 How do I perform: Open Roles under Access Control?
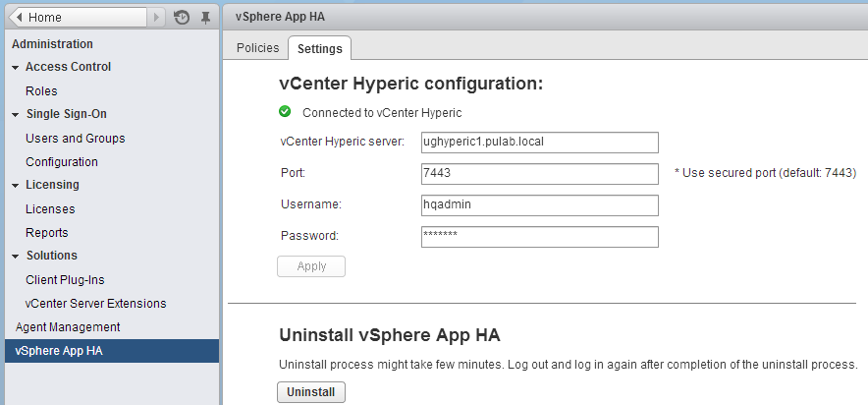tap(41, 90)
